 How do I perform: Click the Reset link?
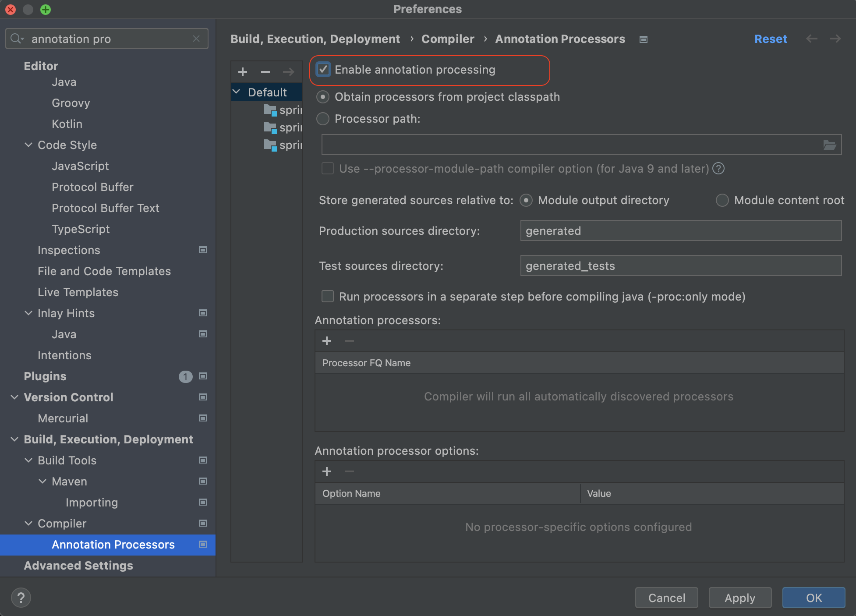point(771,39)
